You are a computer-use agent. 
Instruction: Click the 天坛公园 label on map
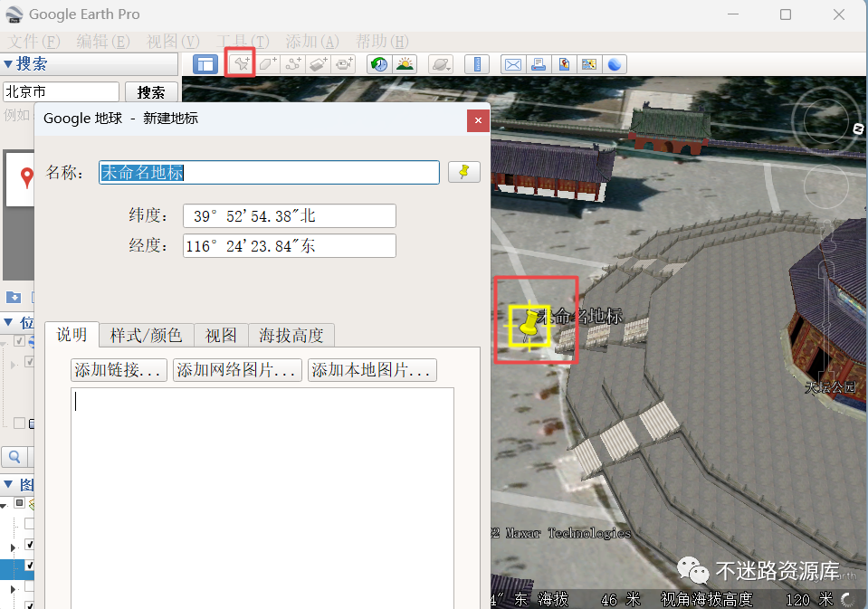(x=830, y=387)
